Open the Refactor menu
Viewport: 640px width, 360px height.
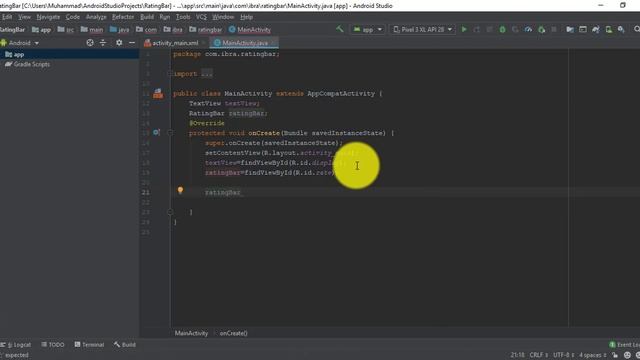123,17
